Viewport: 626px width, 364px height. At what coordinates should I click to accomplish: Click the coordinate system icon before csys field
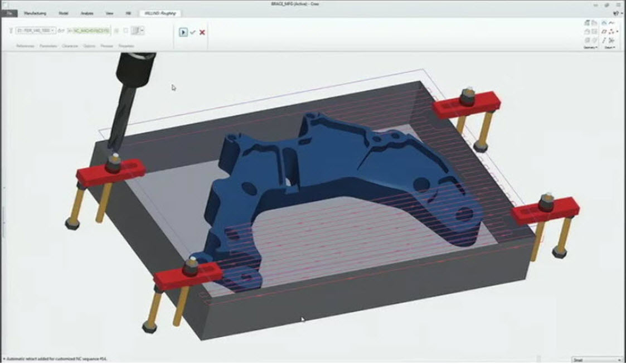click(70, 30)
